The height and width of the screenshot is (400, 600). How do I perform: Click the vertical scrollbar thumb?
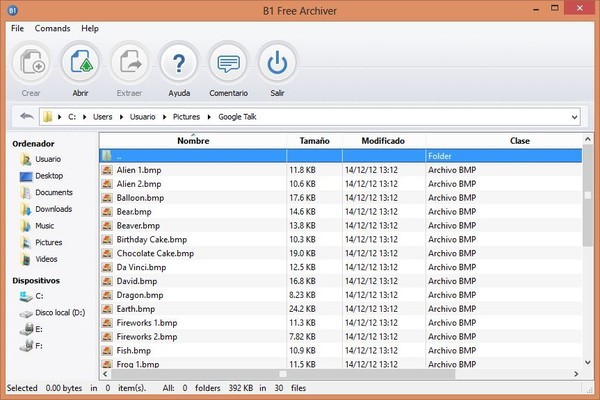pyautogui.click(x=588, y=196)
